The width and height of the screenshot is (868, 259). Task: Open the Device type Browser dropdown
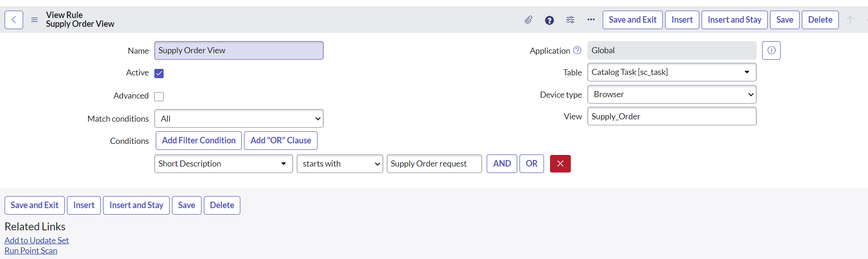tap(672, 94)
